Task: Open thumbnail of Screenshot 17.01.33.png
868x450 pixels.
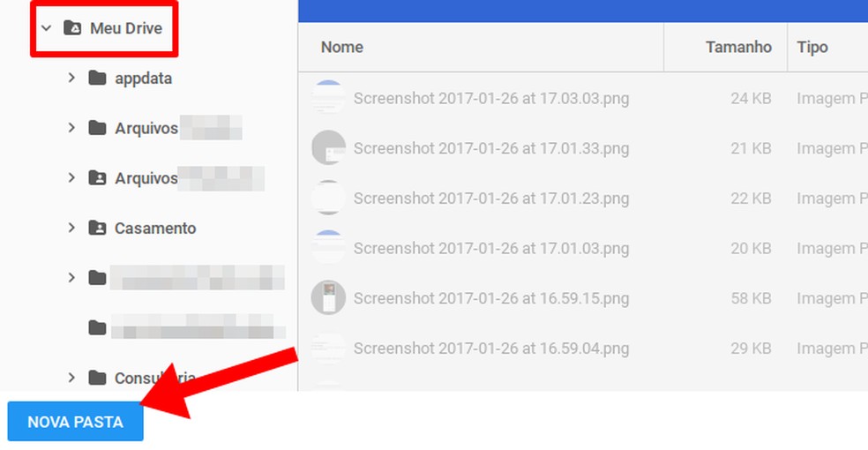Action: pos(328,148)
